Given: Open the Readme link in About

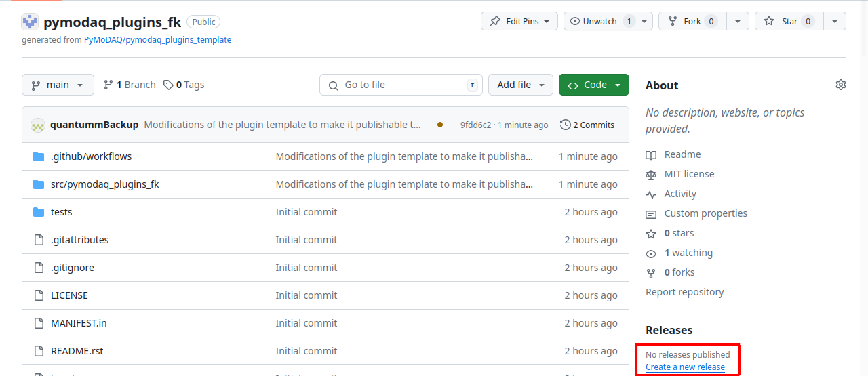Looking at the screenshot, I should [x=683, y=154].
